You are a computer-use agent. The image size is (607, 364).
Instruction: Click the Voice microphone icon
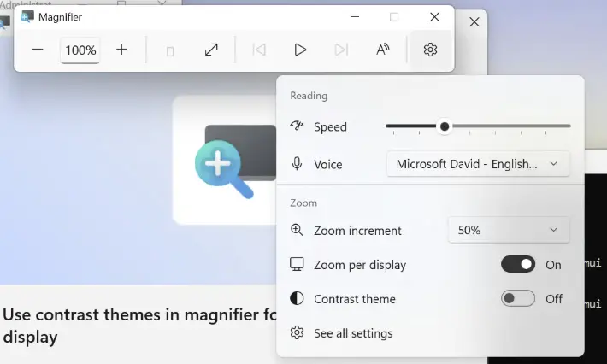tap(297, 163)
